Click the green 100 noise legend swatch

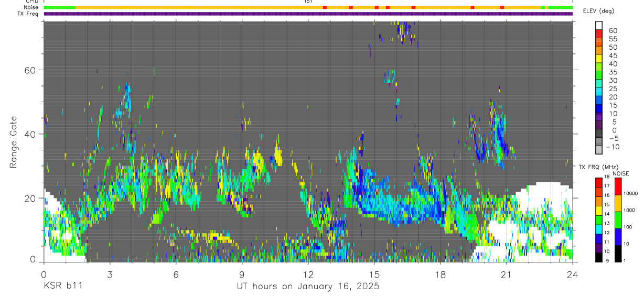pos(617,220)
